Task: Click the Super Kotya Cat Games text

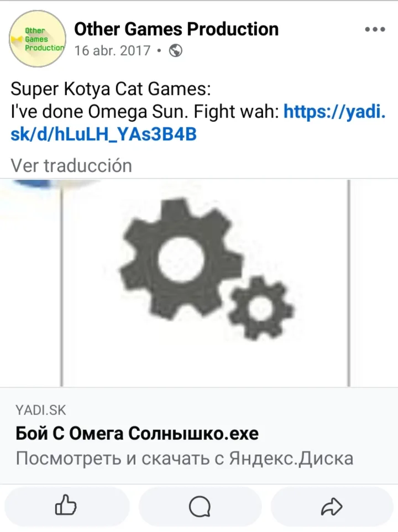Action: coord(111,89)
